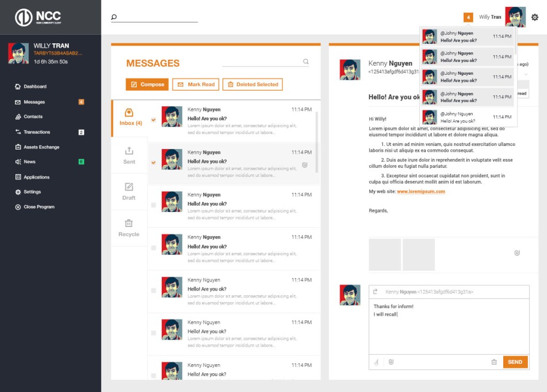Viewport: 547px width, 392px height.
Task: Uncheck the first Kenny Nguyen message checkbox
Action: click(x=153, y=120)
